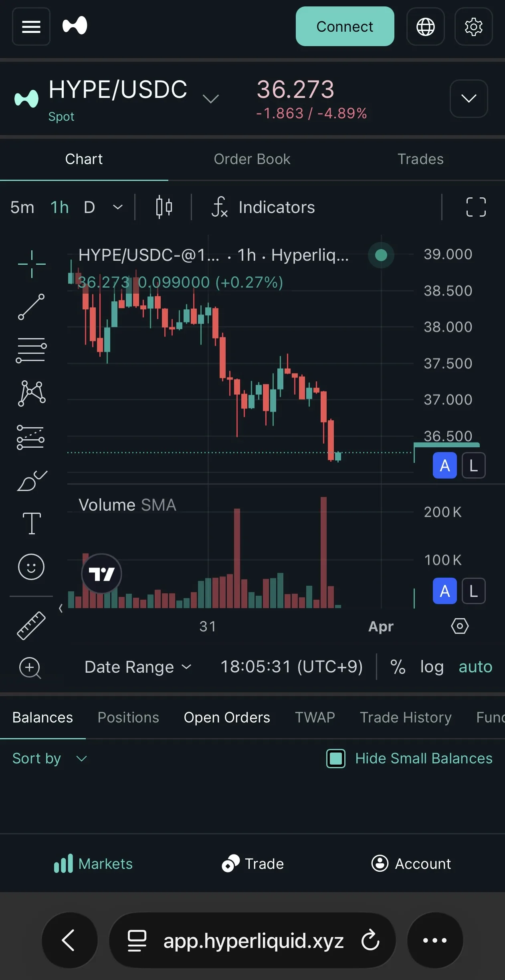505x980 pixels.
Task: Select the 1h timeframe
Action: 59,207
